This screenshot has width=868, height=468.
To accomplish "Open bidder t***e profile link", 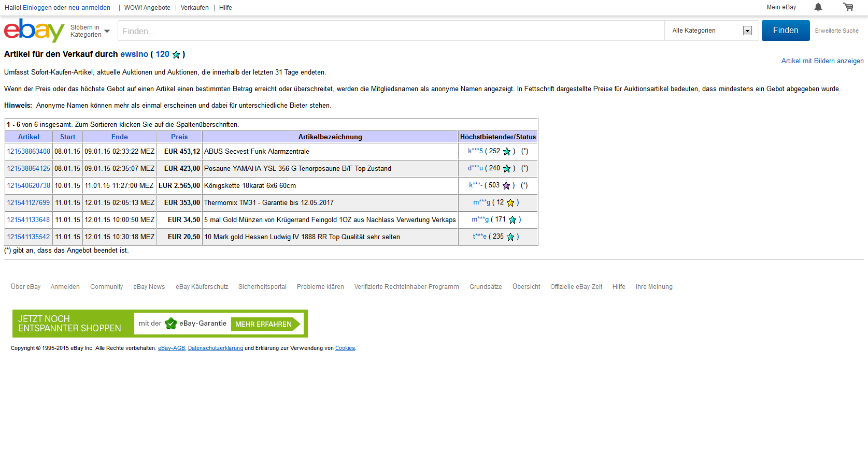I will [x=479, y=237].
